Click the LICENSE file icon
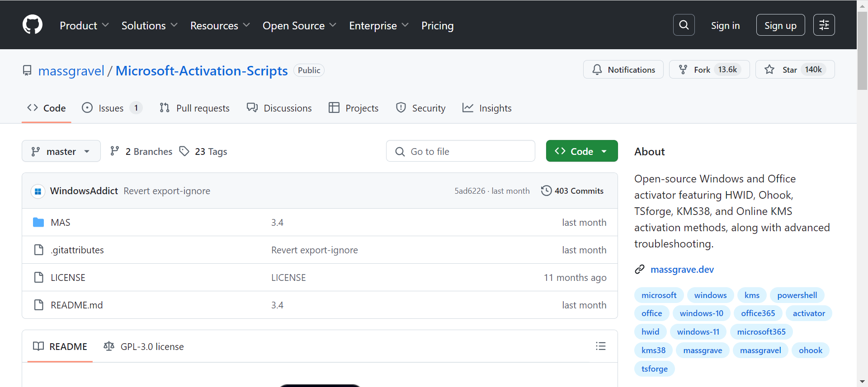868x387 pixels. 39,277
